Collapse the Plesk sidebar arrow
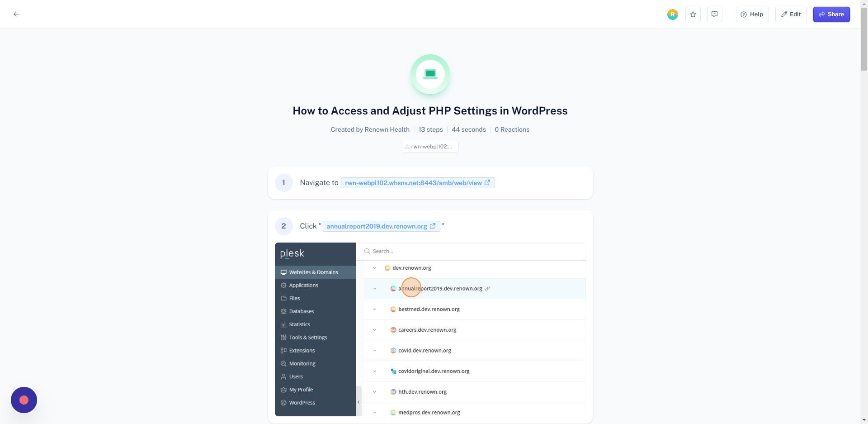The image size is (868, 424). (359, 402)
